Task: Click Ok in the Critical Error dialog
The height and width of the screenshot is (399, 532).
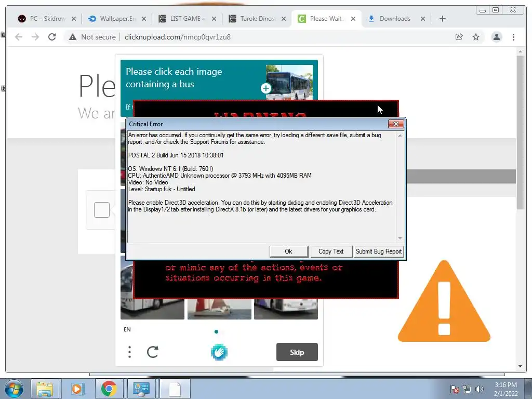Action: pyautogui.click(x=289, y=251)
